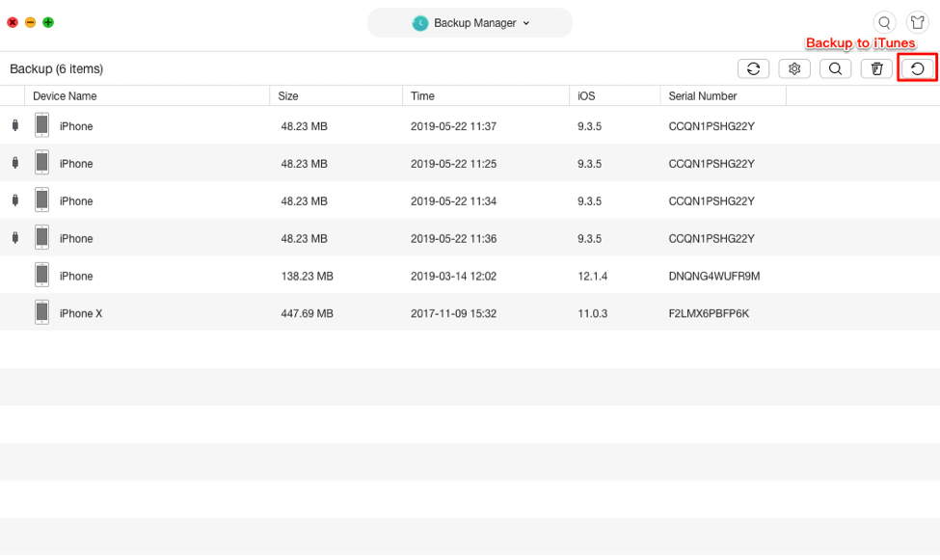
Task: Click cable icon beside 11:36 backup
Action: (x=15, y=237)
